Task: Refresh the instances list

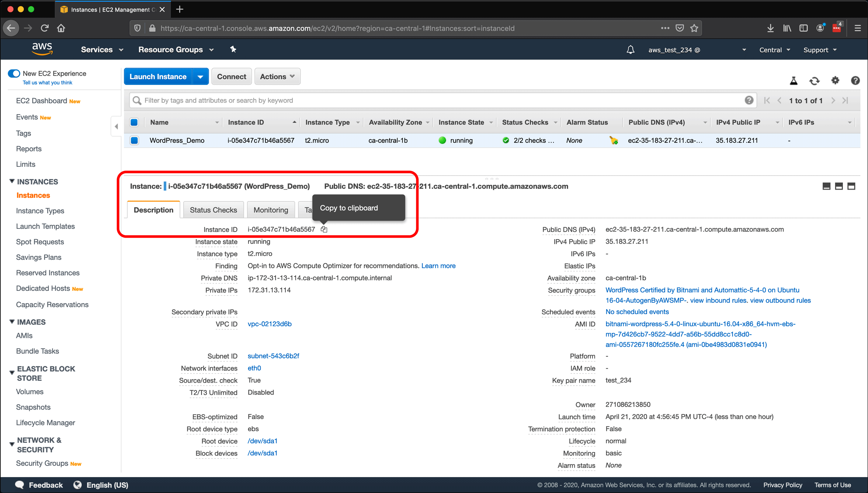Action: tap(815, 80)
